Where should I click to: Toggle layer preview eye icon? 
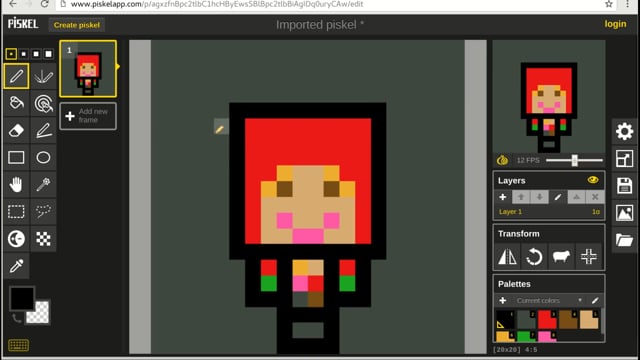point(593,180)
